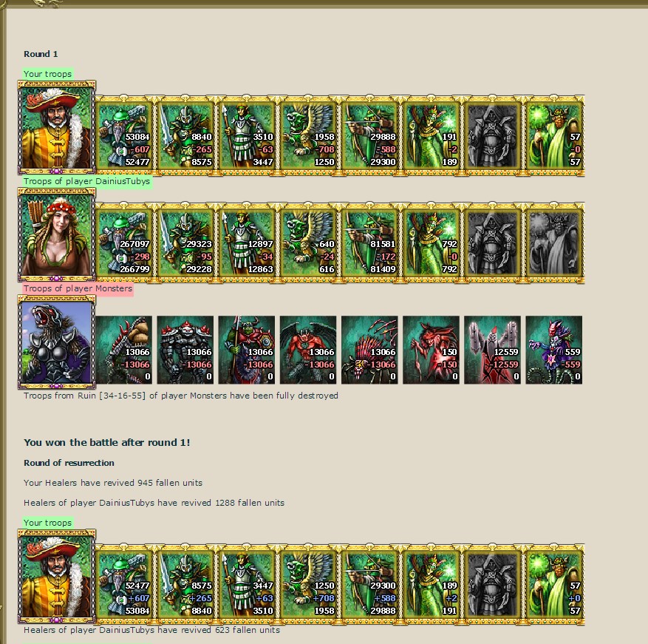Select DainiusTubys archer unit with 81581 troops
648x644 pixels.
point(369,243)
